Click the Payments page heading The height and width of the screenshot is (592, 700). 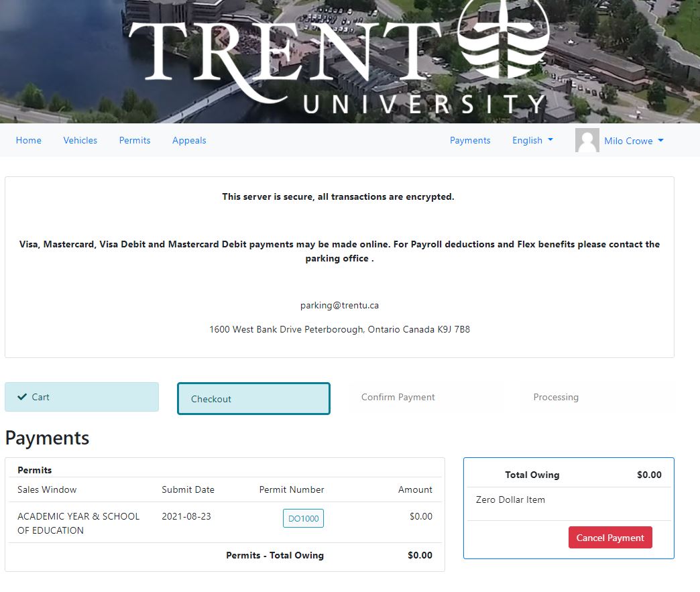[47, 438]
